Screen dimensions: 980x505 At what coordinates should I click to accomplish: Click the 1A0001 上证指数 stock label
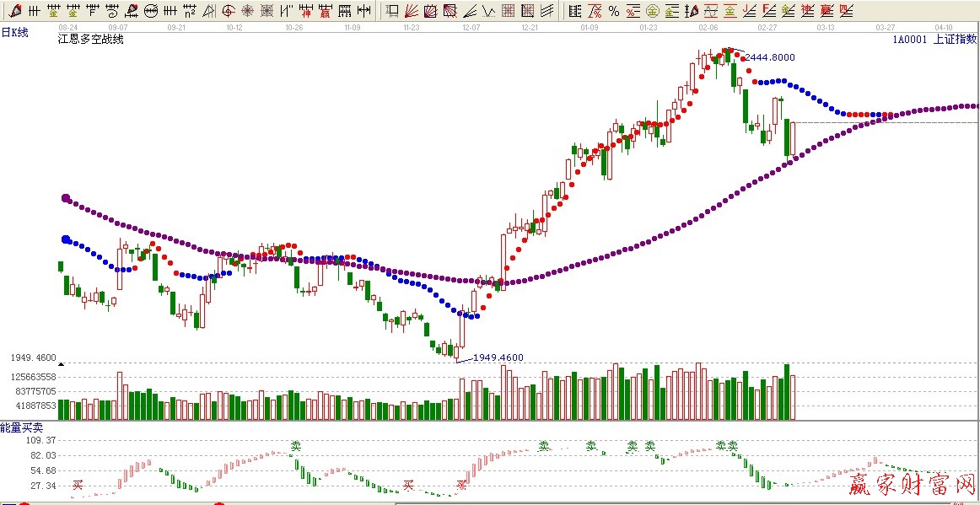[x=934, y=39]
